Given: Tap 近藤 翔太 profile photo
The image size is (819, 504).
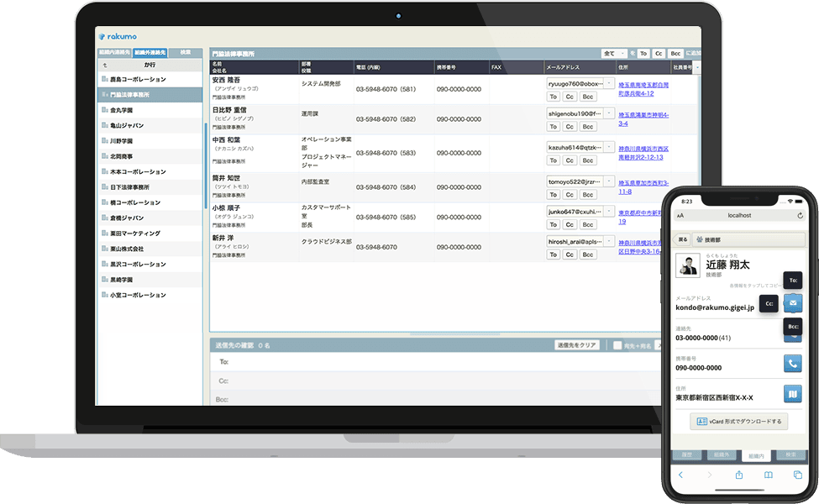Looking at the screenshot, I should click(x=687, y=265).
